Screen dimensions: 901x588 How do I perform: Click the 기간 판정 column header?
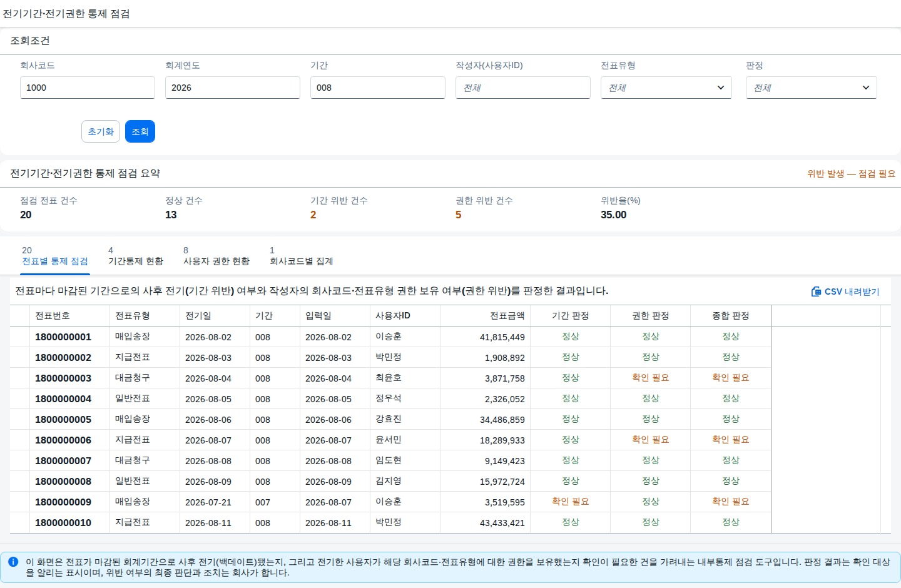click(x=571, y=316)
